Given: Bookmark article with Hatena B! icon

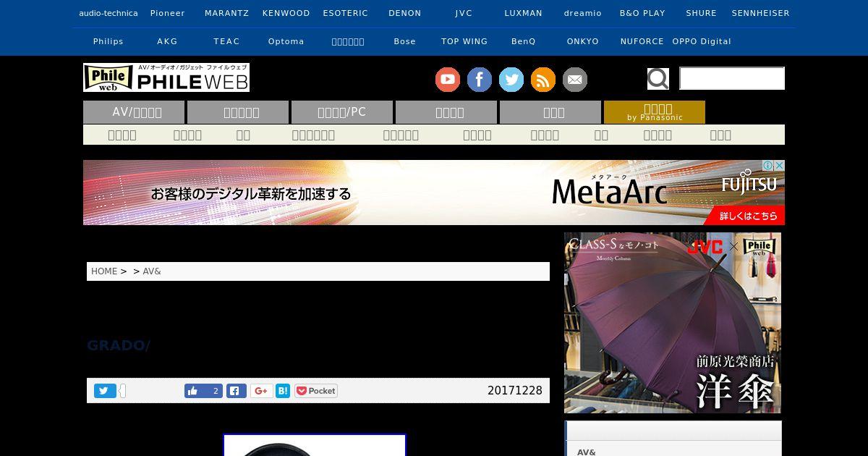Looking at the screenshot, I should click(283, 391).
